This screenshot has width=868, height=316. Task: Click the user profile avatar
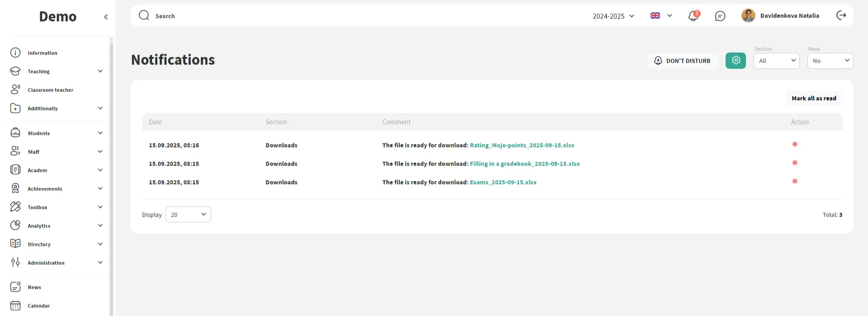coord(748,16)
